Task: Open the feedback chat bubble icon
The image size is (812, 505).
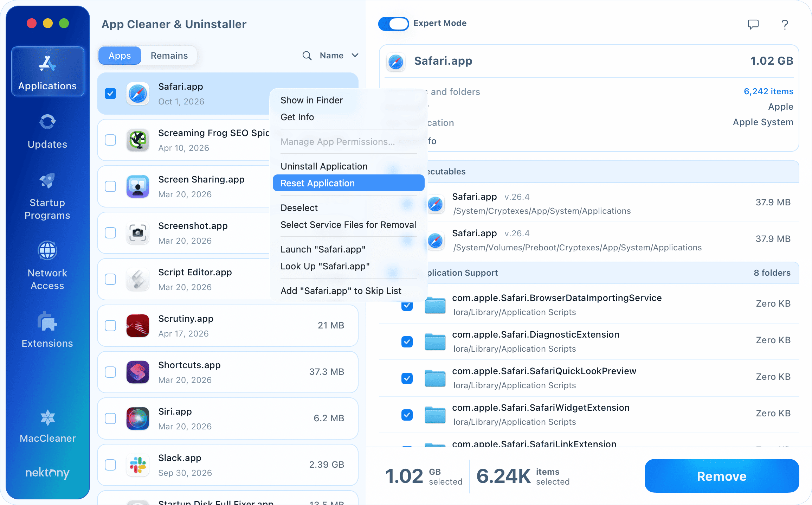Action: [x=753, y=24]
